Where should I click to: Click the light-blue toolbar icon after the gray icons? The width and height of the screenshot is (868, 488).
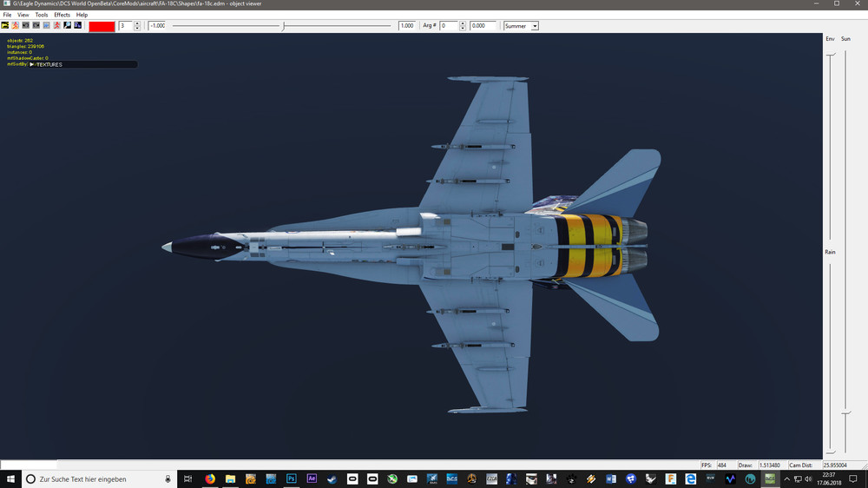pos(47,25)
